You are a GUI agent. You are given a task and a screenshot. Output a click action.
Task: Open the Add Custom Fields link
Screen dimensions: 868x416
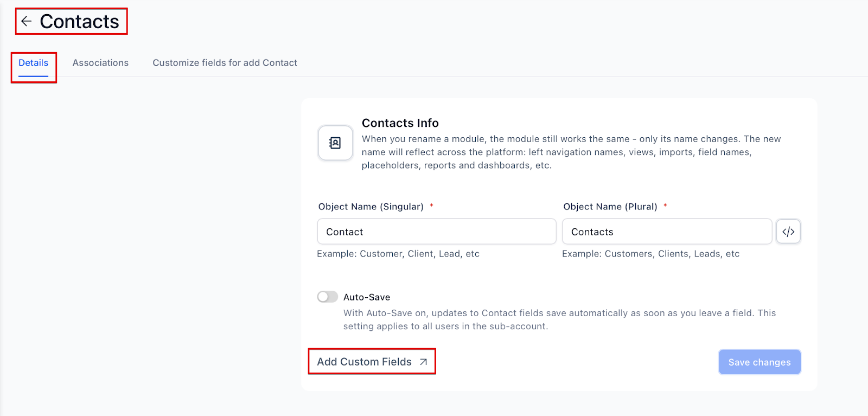click(x=365, y=362)
